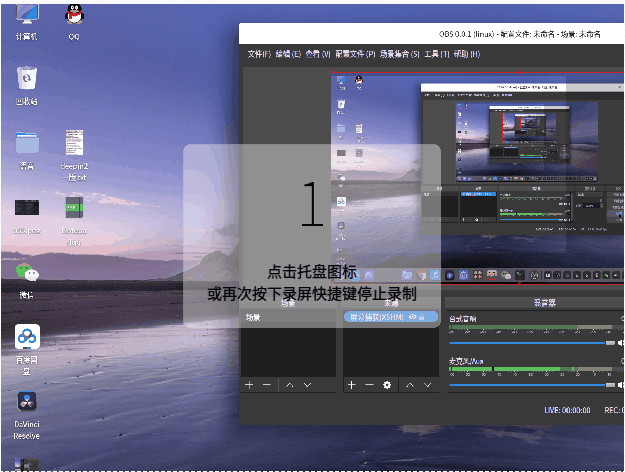
Task: Mute the 麦克风/Aux audio channel
Action: click(x=621, y=385)
